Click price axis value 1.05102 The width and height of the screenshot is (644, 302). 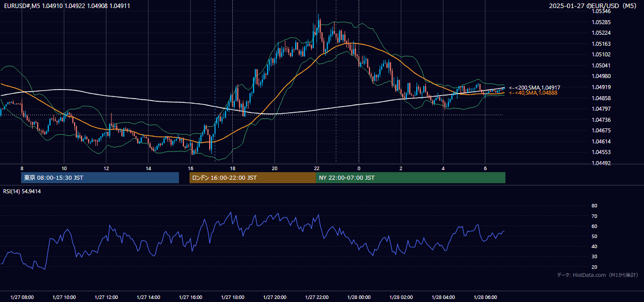601,54
